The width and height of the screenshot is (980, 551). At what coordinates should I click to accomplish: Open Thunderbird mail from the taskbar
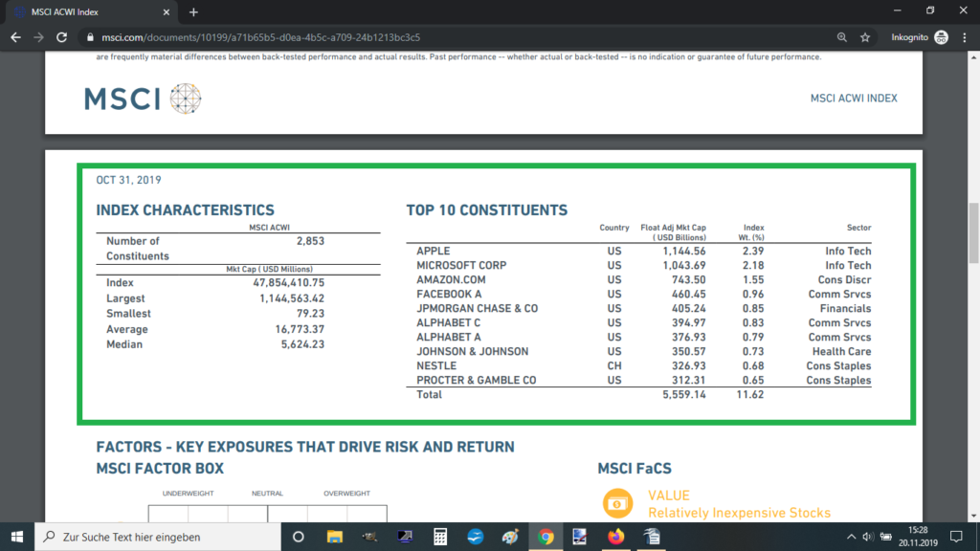(475, 537)
